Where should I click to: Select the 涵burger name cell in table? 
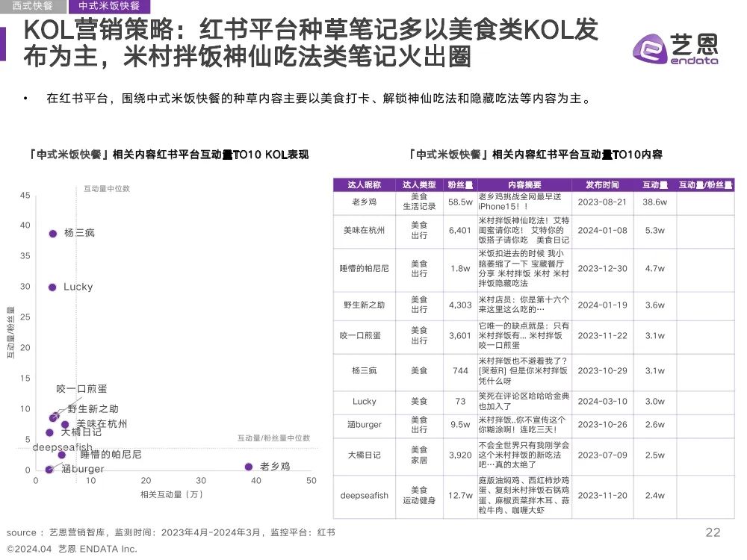coord(365,425)
